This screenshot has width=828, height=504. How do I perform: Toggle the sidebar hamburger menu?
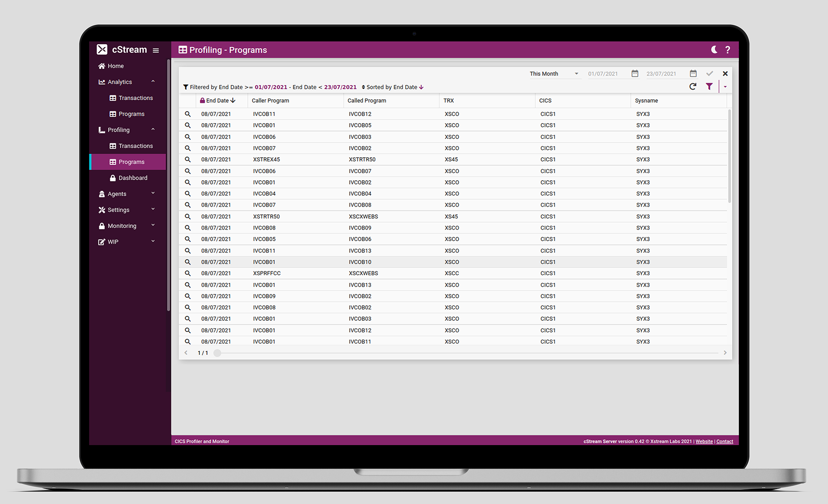pos(156,50)
